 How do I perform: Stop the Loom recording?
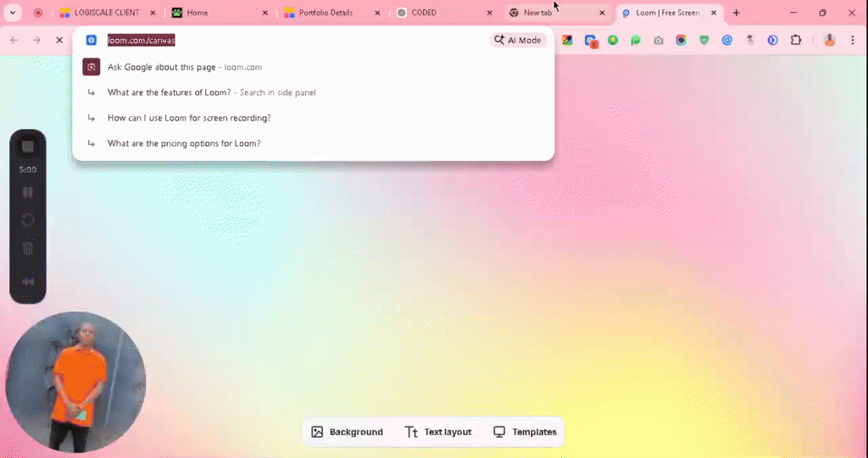tap(28, 147)
